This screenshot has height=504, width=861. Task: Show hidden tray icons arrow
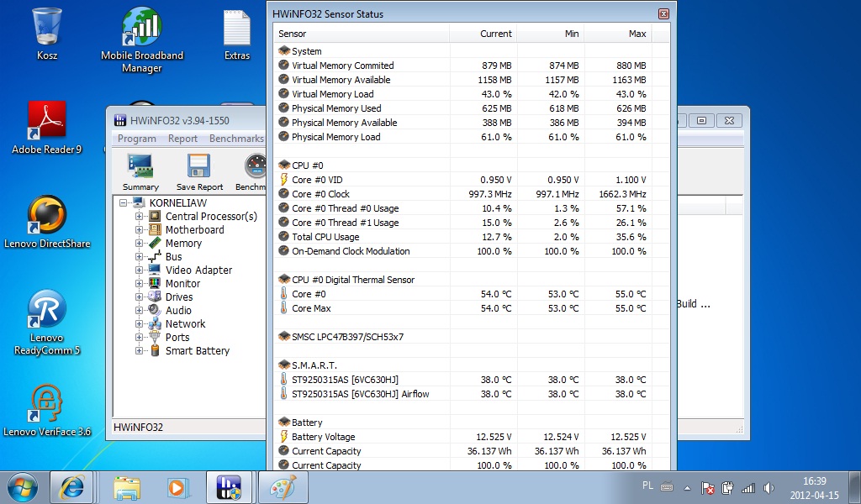687,487
